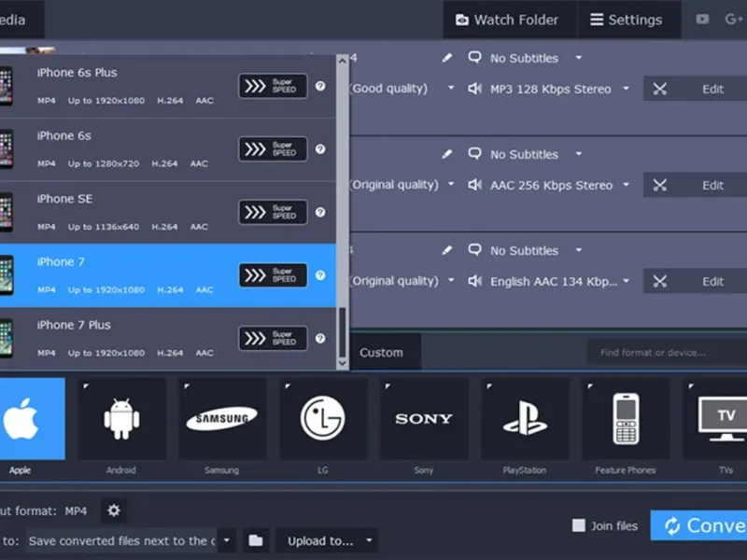This screenshot has width=747, height=560.
Task: Toggle Super Speed for iPhone 6s
Action: pos(273,149)
